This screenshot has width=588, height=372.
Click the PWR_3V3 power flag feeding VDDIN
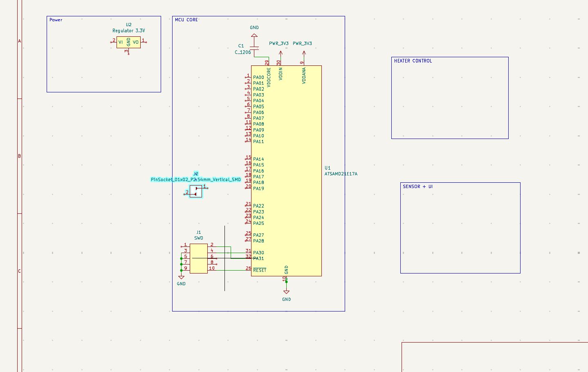(281, 52)
